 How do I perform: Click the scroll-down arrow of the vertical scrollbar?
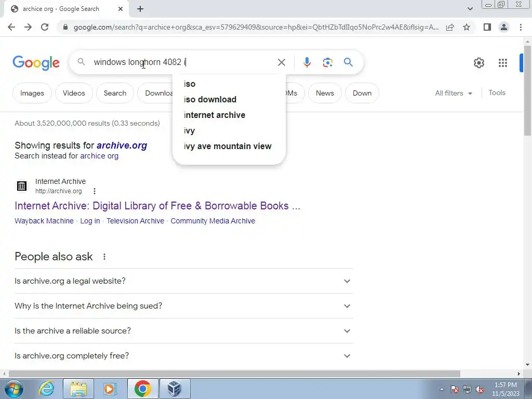(x=527, y=365)
